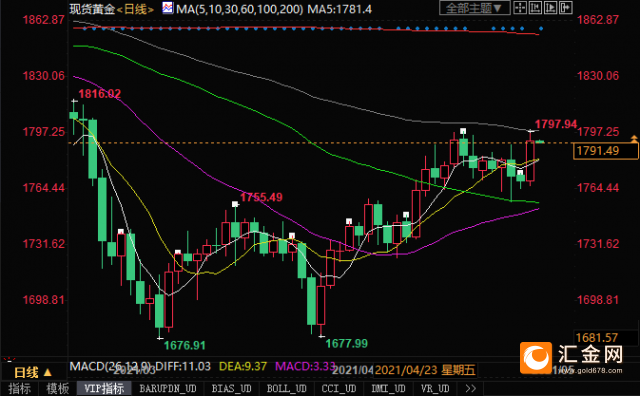
Task: Click the 1816.02 high price label
Action: tap(100, 94)
